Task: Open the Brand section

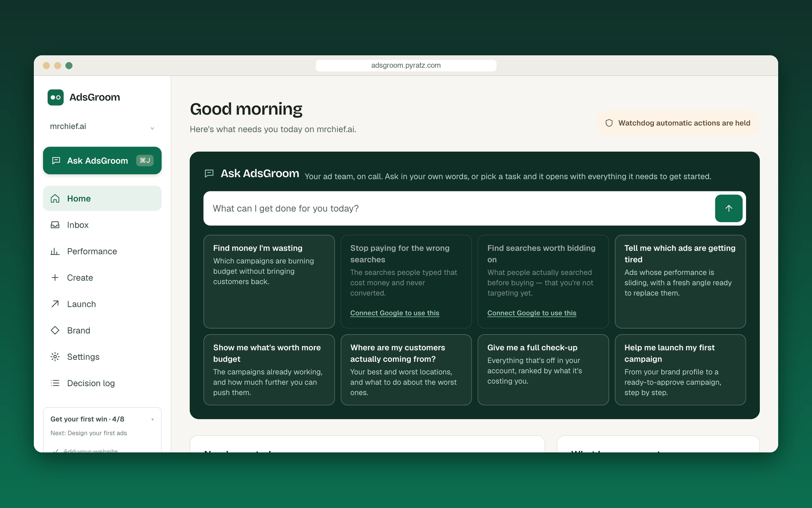Action: [x=102, y=330]
